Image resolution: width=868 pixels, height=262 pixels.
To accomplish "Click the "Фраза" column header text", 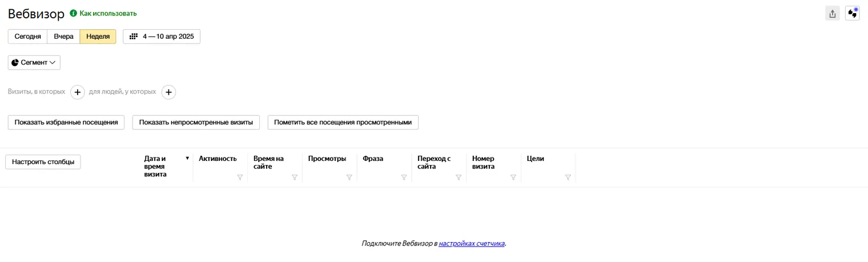I will coord(373,159).
